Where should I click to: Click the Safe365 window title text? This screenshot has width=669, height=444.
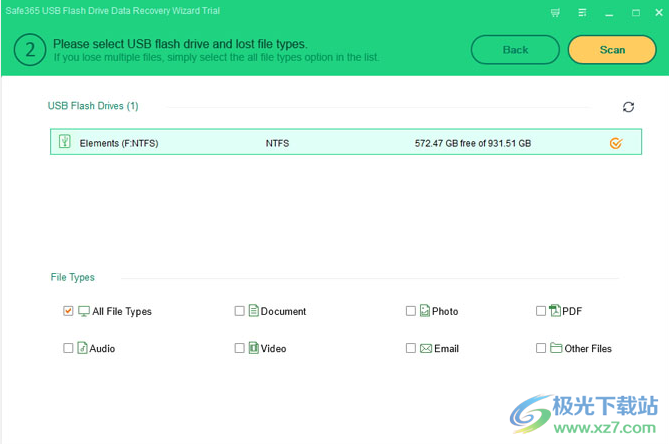[x=113, y=11]
